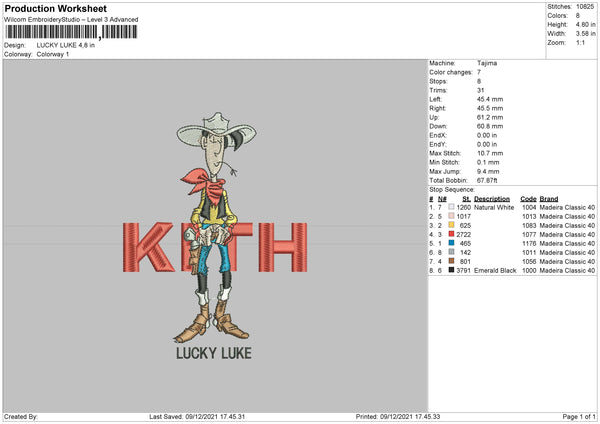Viewport: 600px width, 424px height.
Task: Click the Down value 60.8 mm
Action: (x=490, y=126)
